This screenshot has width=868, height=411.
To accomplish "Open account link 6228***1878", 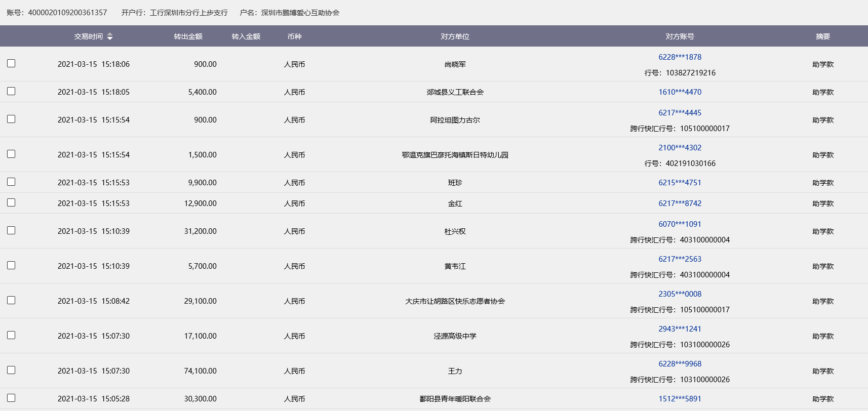I will [680, 57].
